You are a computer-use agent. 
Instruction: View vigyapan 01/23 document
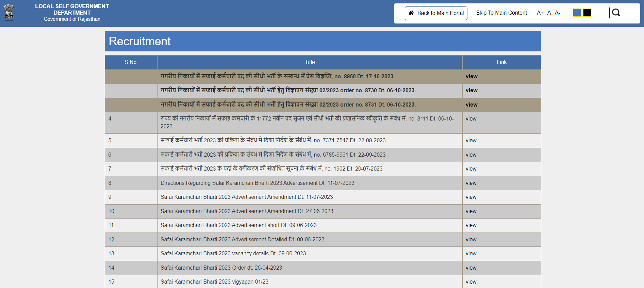[471, 282]
